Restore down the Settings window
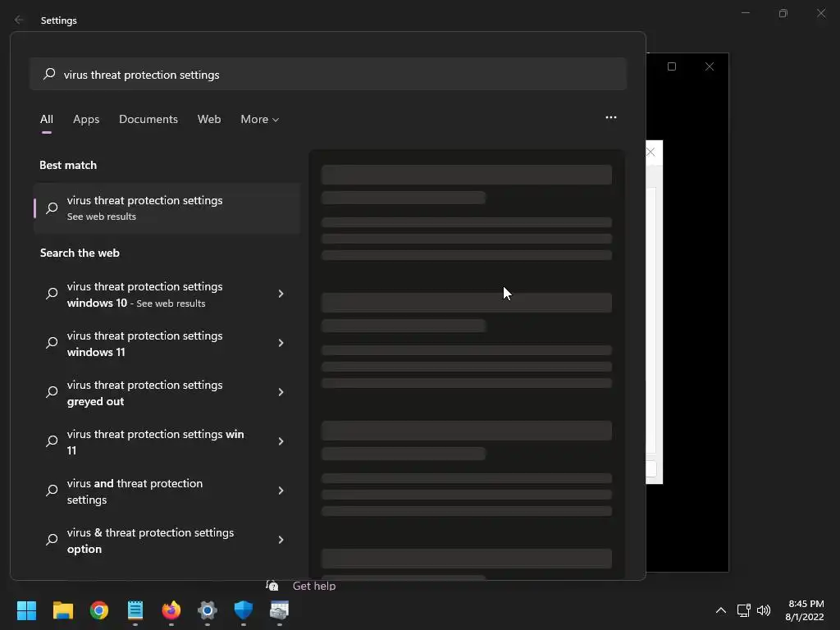 click(x=783, y=13)
